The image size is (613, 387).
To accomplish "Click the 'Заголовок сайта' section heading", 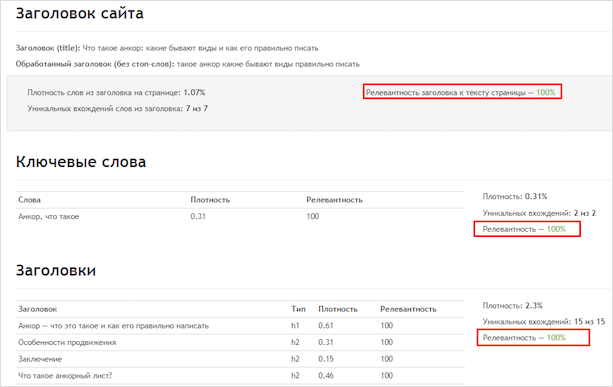I will pyautogui.click(x=80, y=14).
